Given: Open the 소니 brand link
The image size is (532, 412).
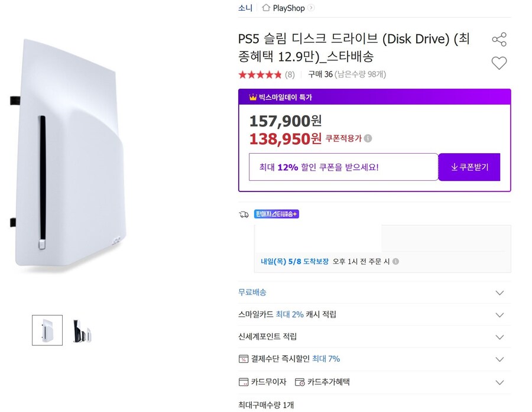Looking at the screenshot, I should 245,8.
